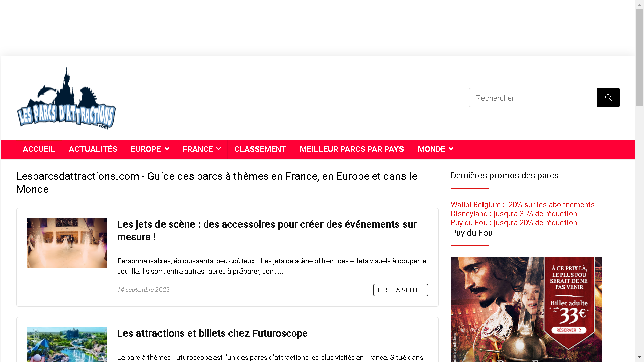Open Les attractions et billets chez Futuroscope
This screenshot has height=362, width=644.
point(212,333)
